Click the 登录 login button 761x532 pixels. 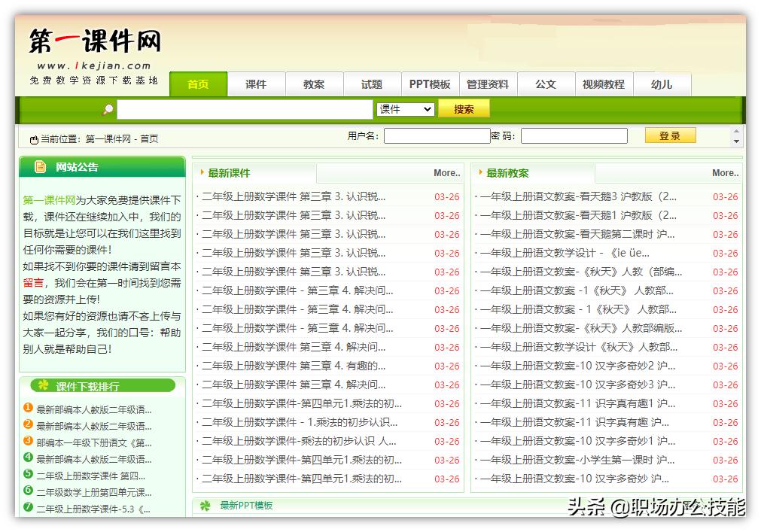[x=669, y=135]
